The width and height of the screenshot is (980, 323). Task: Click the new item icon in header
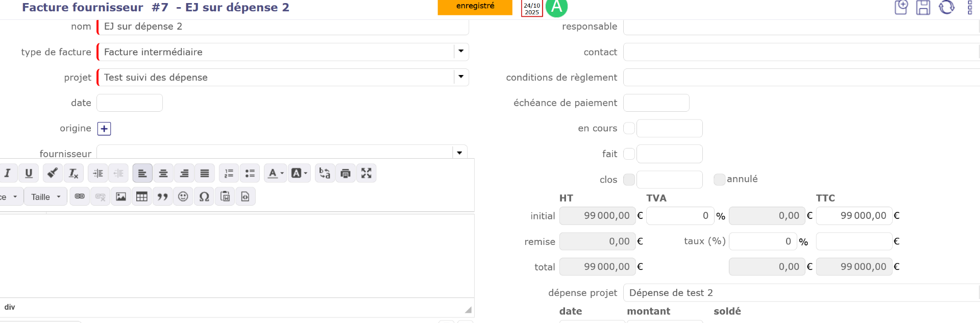(901, 8)
